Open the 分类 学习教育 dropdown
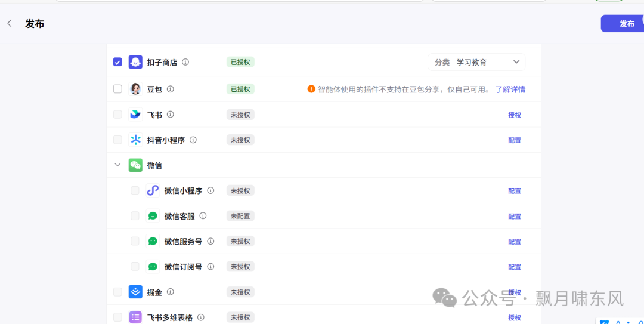Viewport: 644px width, 324px height. point(476,62)
